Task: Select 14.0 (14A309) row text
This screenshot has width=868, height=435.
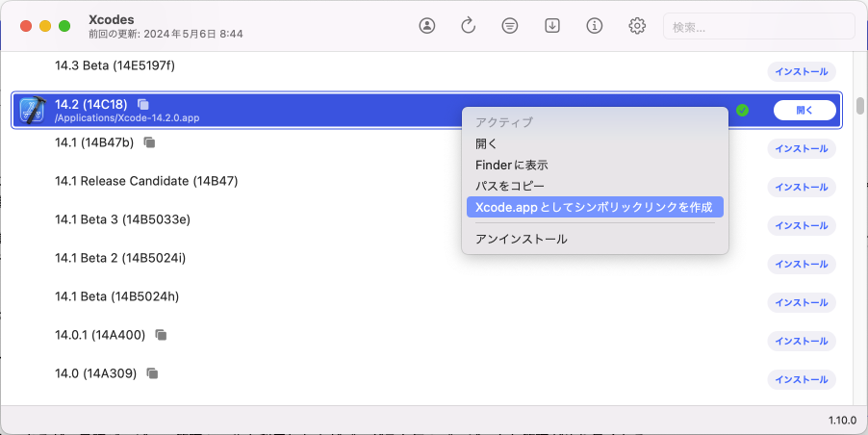Action: click(96, 373)
